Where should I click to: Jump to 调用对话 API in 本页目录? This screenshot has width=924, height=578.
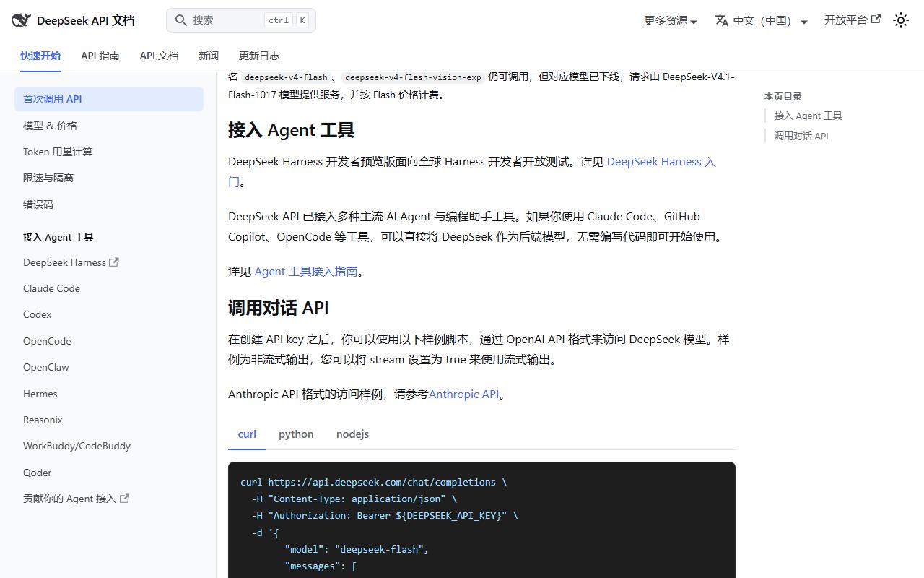coord(801,136)
